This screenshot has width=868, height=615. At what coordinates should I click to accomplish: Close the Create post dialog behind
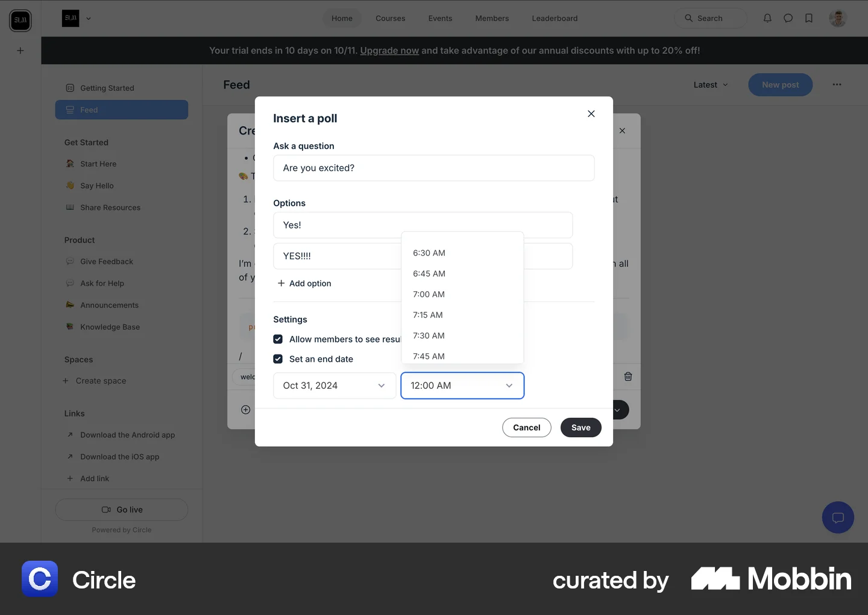click(622, 130)
